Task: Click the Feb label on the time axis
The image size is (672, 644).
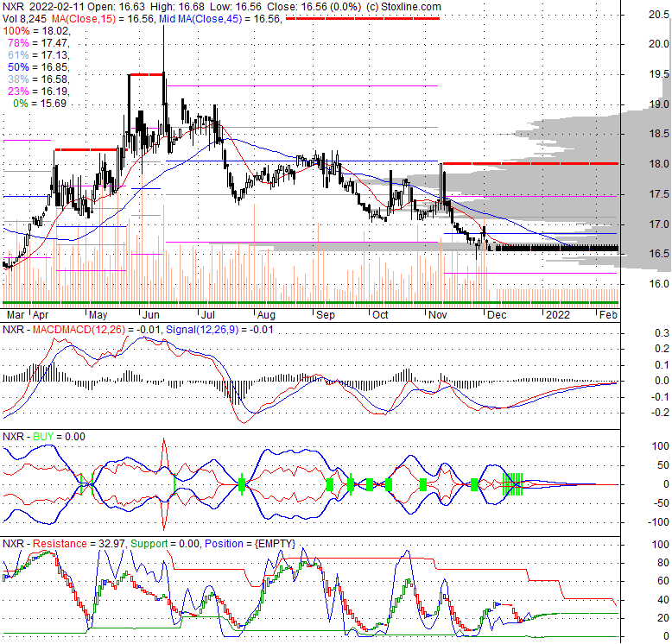Action: click(609, 315)
